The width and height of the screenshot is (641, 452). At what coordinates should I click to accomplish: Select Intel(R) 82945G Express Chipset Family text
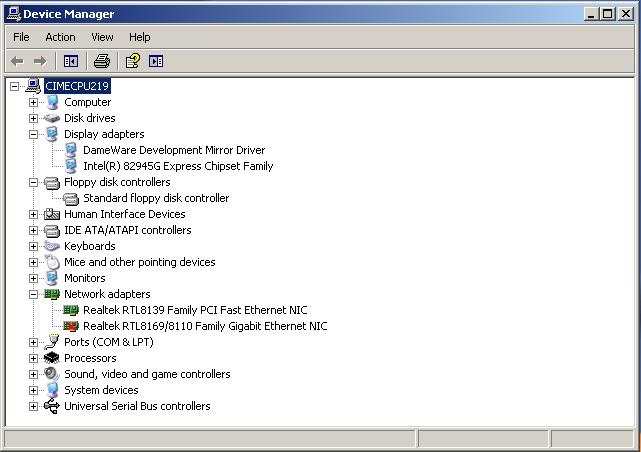(x=178, y=166)
